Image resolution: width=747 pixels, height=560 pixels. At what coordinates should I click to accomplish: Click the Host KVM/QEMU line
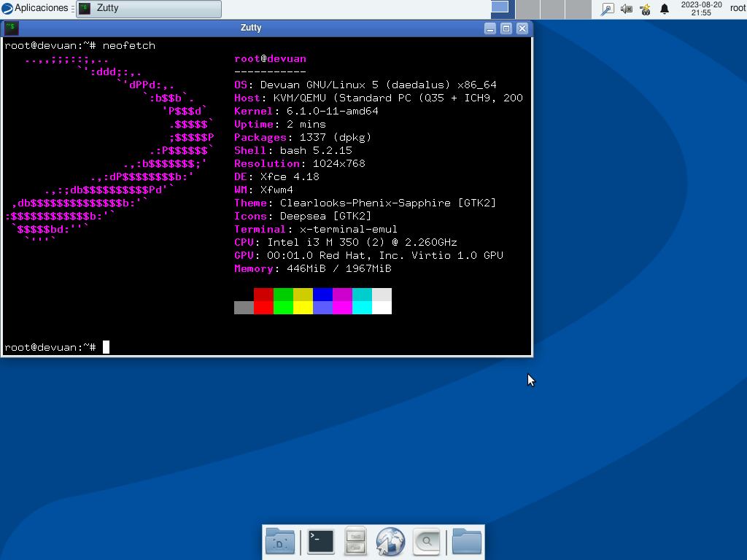(x=379, y=98)
